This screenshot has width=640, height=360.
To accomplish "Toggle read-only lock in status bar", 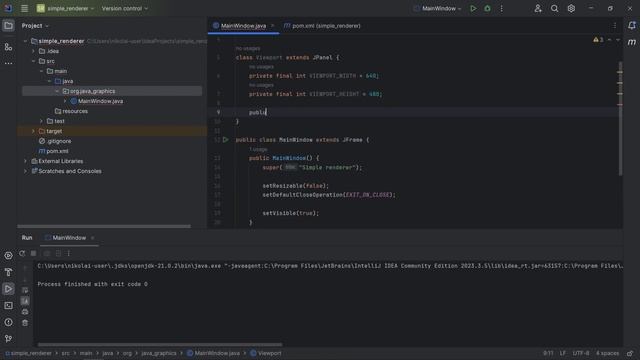I will coord(630,353).
